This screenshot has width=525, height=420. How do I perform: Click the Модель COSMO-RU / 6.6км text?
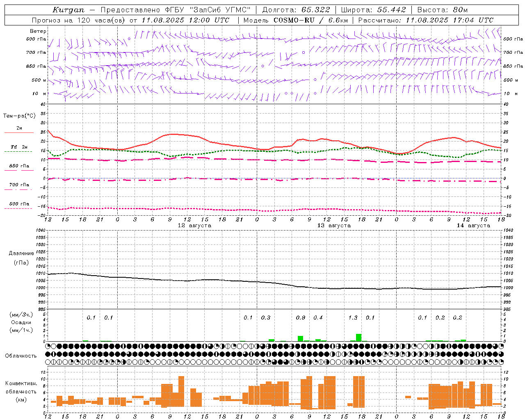296,20
